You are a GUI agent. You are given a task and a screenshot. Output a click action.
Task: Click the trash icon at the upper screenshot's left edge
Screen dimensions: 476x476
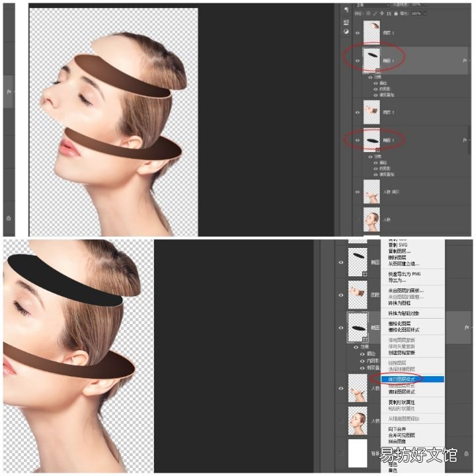coord(9,218)
